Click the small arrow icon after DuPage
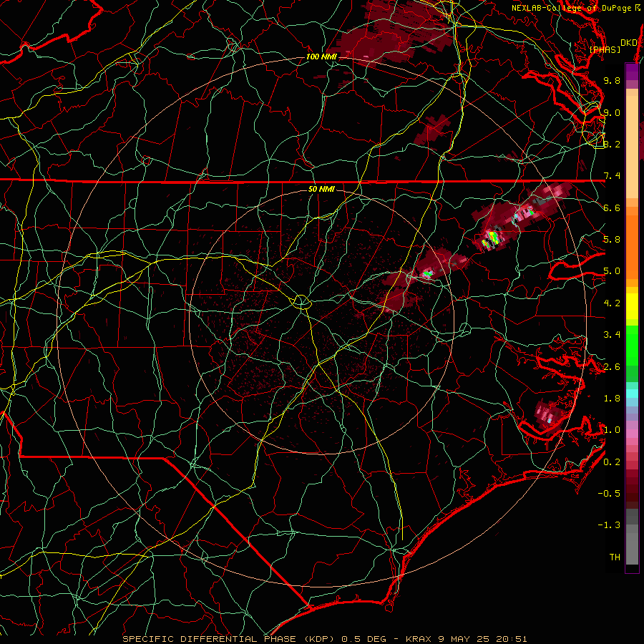 637,8
